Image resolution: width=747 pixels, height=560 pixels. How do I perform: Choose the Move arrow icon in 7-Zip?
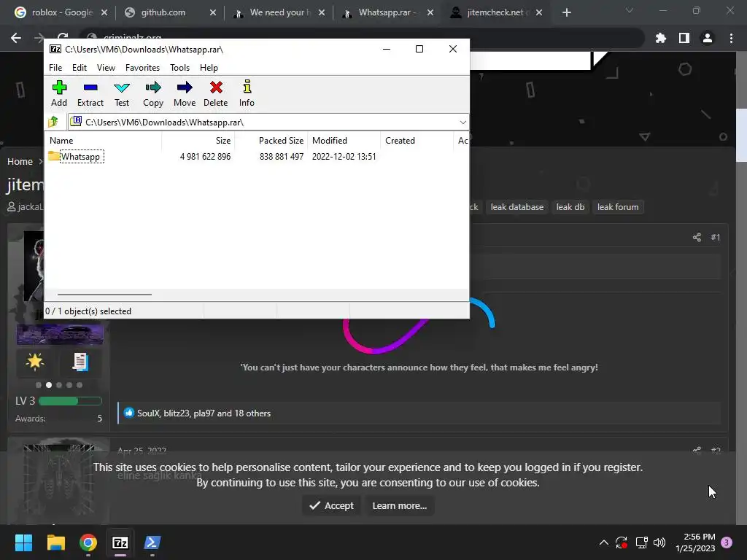[x=185, y=94]
